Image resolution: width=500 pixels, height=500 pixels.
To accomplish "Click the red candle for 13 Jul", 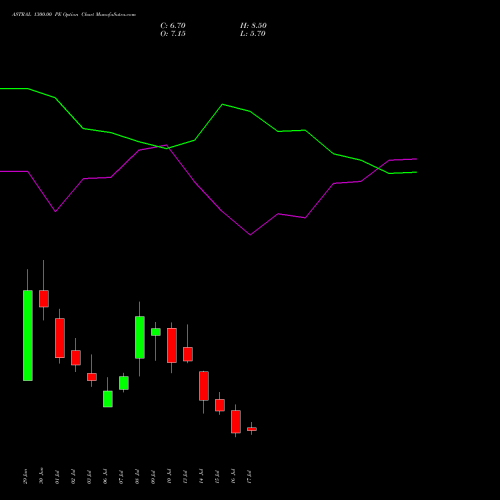I will point(188,354).
